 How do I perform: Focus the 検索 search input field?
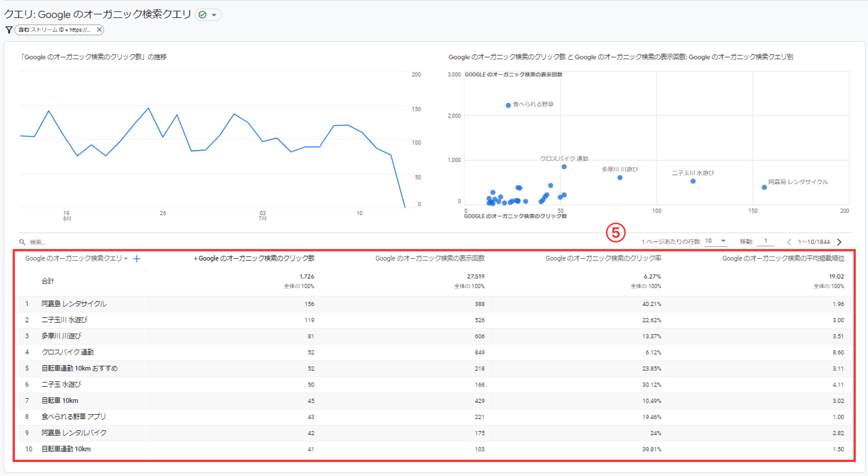pos(37,242)
